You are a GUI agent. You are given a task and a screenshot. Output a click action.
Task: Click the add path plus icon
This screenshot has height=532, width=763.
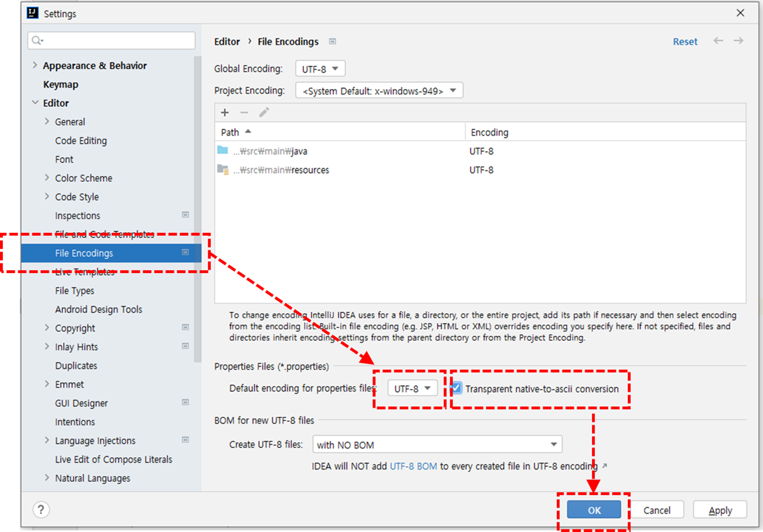click(x=225, y=112)
